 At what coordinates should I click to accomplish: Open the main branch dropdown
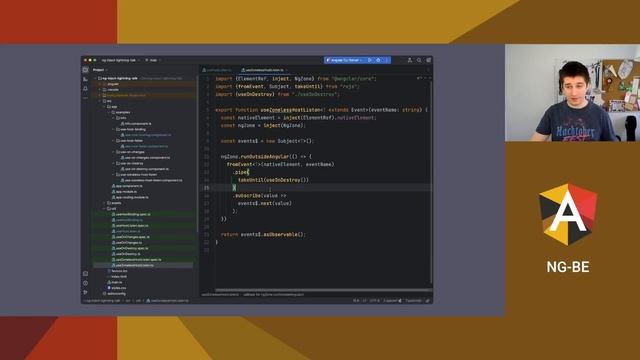point(153,60)
